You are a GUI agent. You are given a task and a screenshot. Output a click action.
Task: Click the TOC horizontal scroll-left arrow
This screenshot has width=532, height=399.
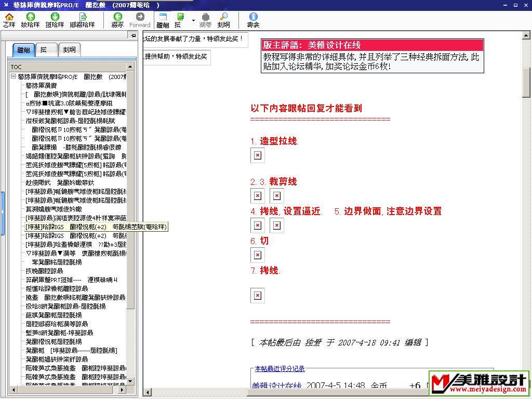click(x=13, y=390)
